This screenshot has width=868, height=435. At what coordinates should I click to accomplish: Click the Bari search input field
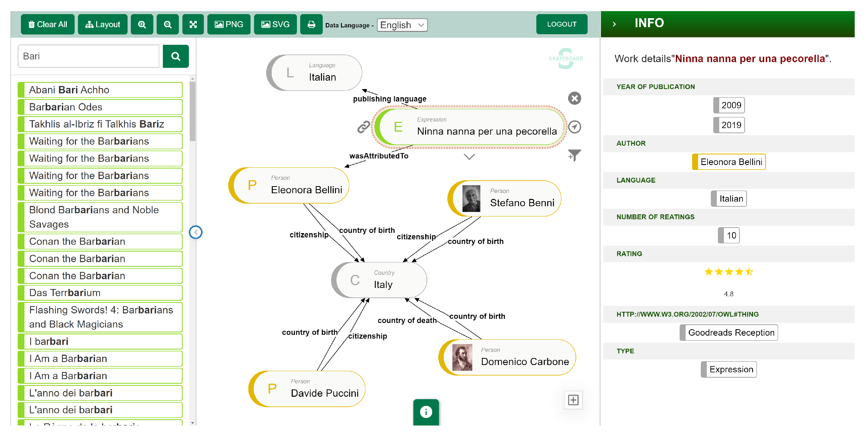click(88, 56)
